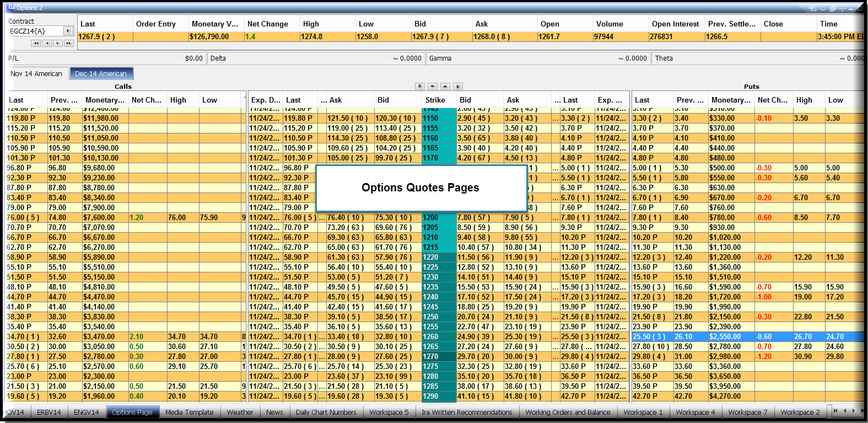Switch to Daily Chart Numbers tab

326,412
